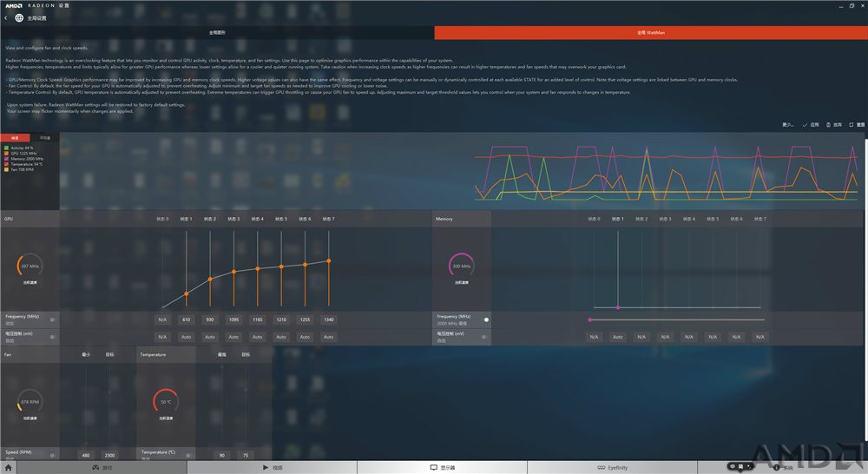Click the GPU state 7 voltage Auto field
868x474 pixels.
coord(329,337)
